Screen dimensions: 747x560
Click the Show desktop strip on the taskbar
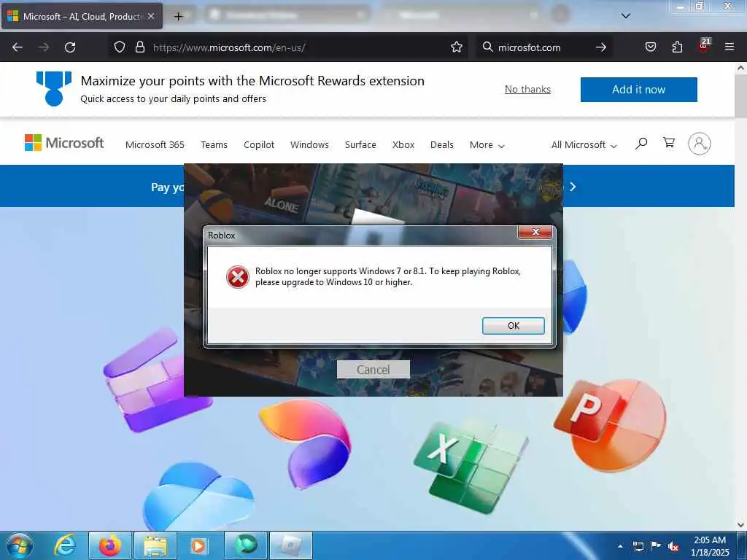point(742,545)
